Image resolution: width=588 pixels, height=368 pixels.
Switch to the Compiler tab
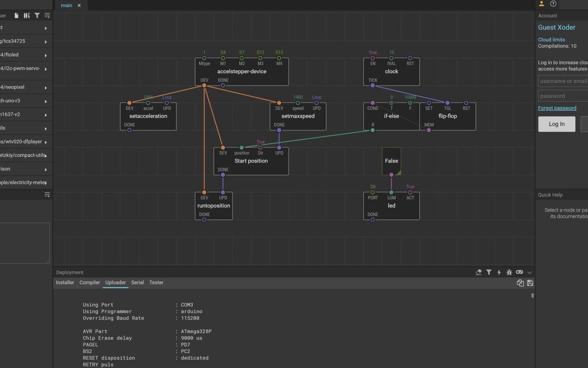90,283
